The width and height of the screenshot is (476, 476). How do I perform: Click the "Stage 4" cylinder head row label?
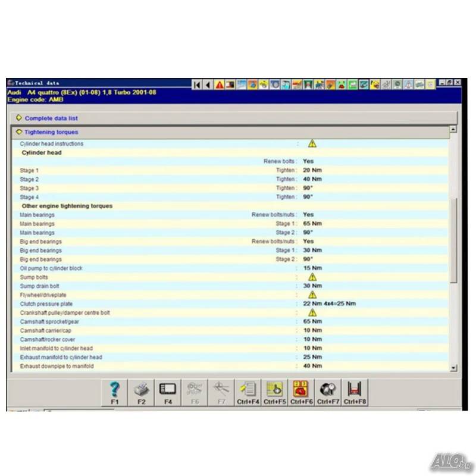point(29,197)
